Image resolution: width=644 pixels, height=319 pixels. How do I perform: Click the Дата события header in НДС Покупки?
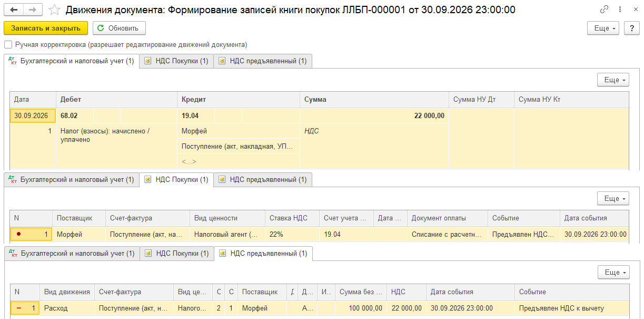[594, 218]
